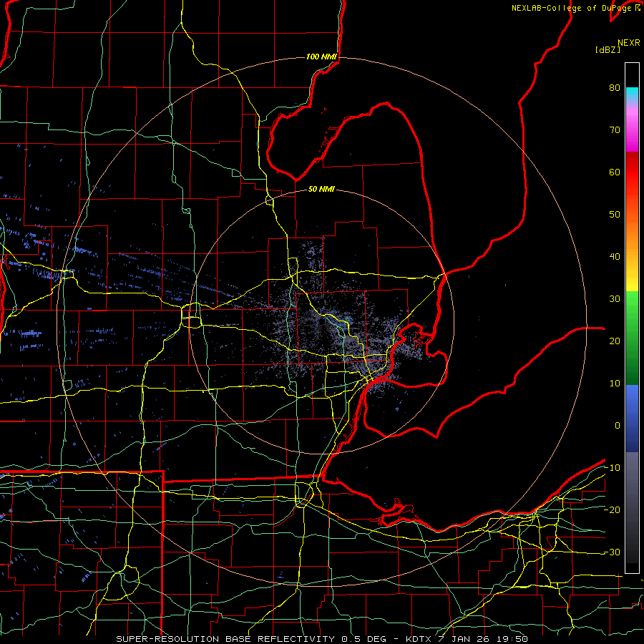The width and height of the screenshot is (644, 644).
Task: Click the 20 value on the dBZ scale
Action: point(615,341)
